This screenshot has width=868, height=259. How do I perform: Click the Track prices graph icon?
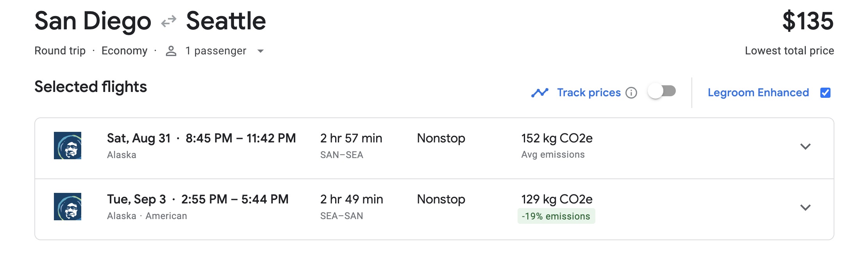[x=540, y=93]
